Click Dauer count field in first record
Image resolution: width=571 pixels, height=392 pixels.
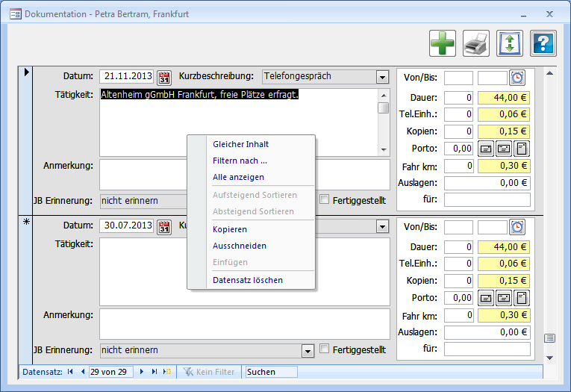coord(458,98)
